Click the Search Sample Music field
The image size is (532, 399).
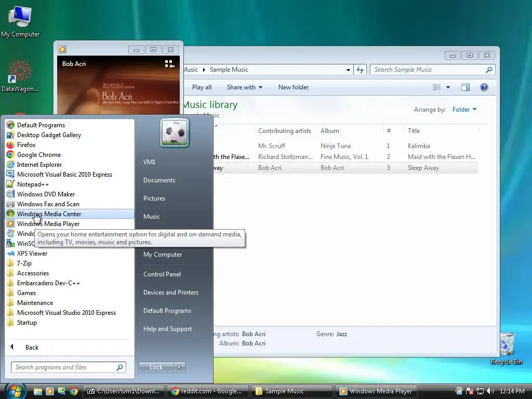pyautogui.click(x=433, y=70)
